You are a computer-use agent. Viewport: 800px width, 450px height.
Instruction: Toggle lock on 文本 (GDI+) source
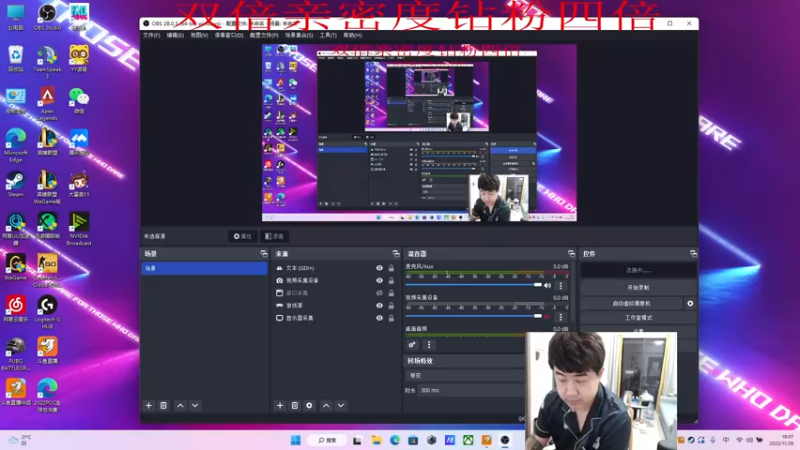click(391, 268)
